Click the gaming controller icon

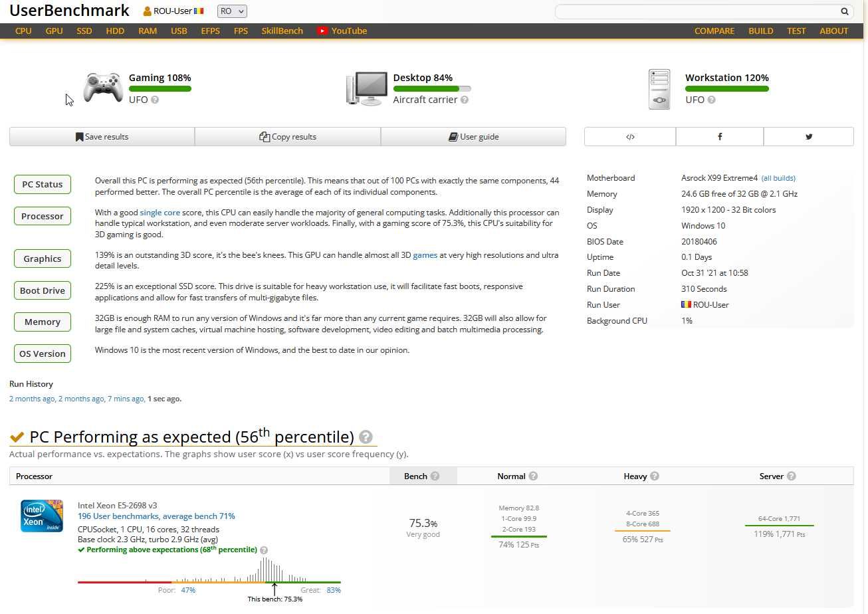pyautogui.click(x=102, y=88)
